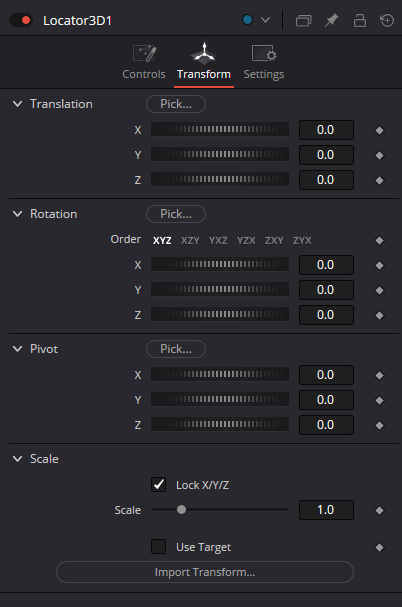Click the Pivot X thumbwheel
Image resolution: width=402 pixels, height=607 pixels.
pos(220,374)
